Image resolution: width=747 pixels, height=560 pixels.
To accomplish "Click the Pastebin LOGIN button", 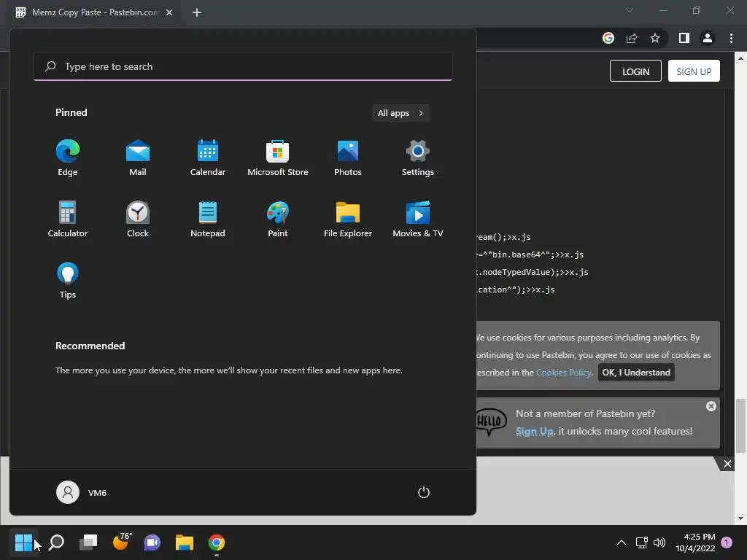I will (635, 71).
